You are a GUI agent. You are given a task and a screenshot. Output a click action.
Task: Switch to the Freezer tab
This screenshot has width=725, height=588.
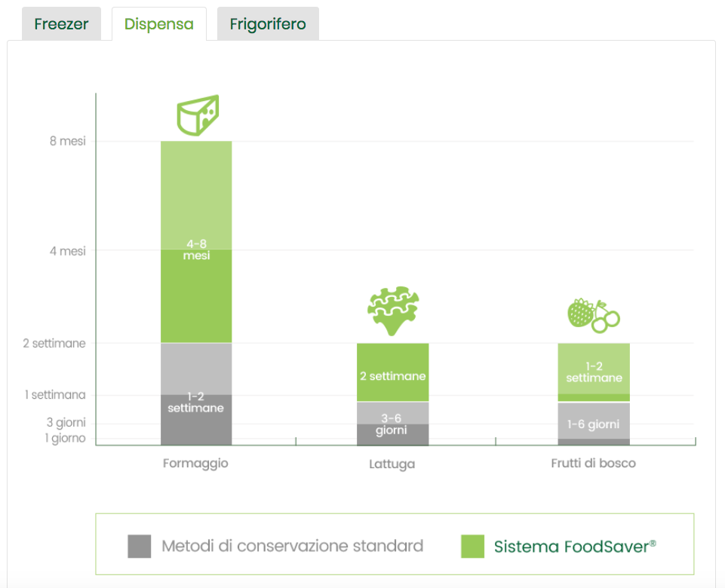point(61,24)
